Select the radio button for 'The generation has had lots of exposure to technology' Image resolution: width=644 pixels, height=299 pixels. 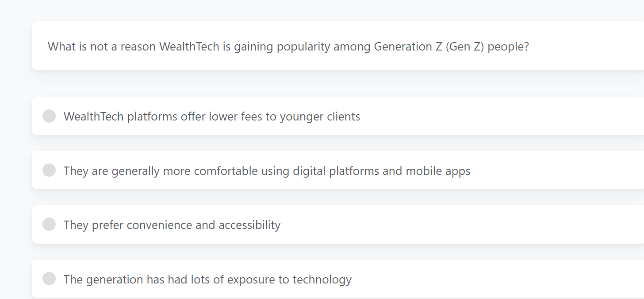[49, 279]
